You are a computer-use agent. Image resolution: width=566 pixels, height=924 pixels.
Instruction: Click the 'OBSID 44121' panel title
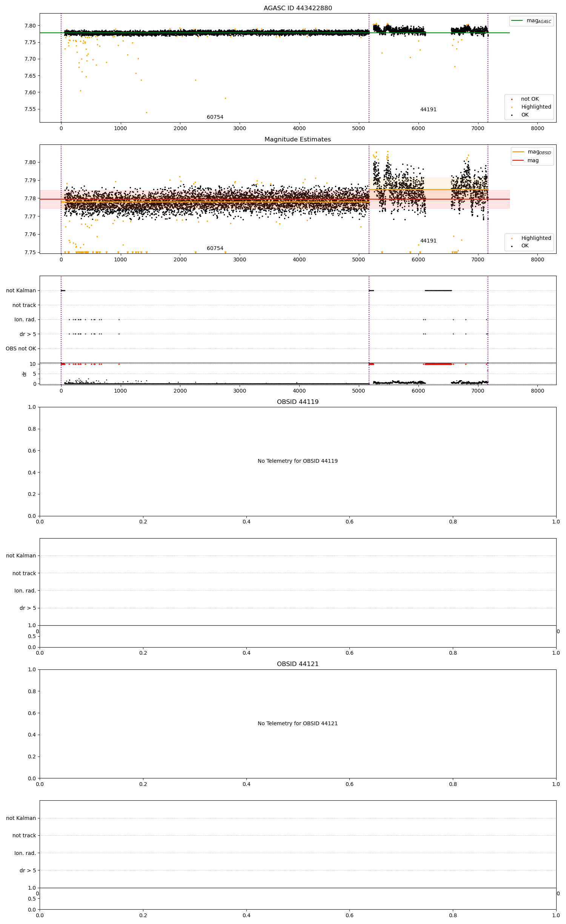tap(298, 664)
